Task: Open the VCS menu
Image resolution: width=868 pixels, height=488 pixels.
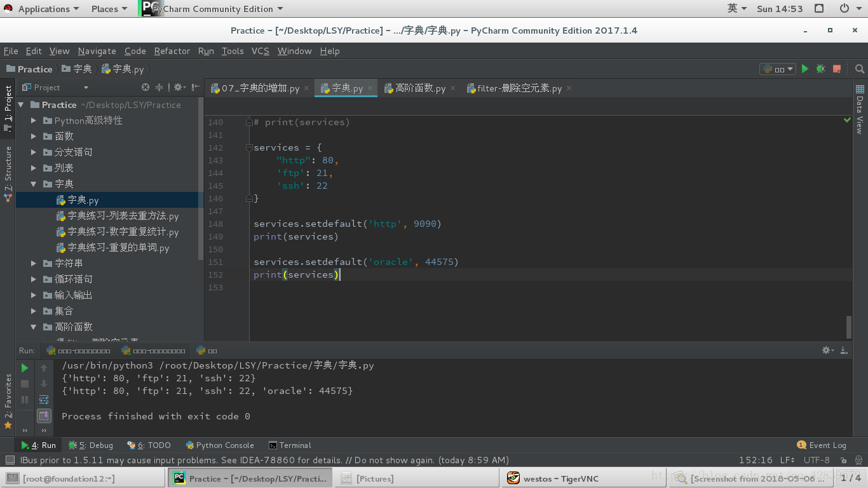Action: click(x=260, y=51)
